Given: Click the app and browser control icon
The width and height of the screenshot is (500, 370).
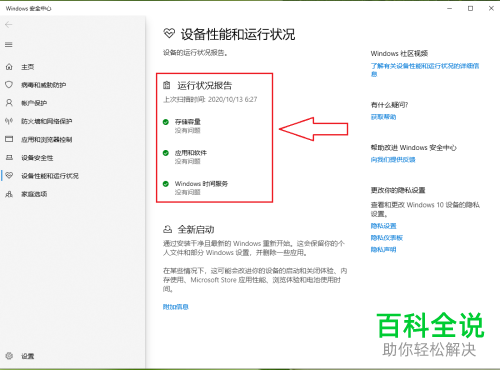Looking at the screenshot, I should tap(9, 139).
